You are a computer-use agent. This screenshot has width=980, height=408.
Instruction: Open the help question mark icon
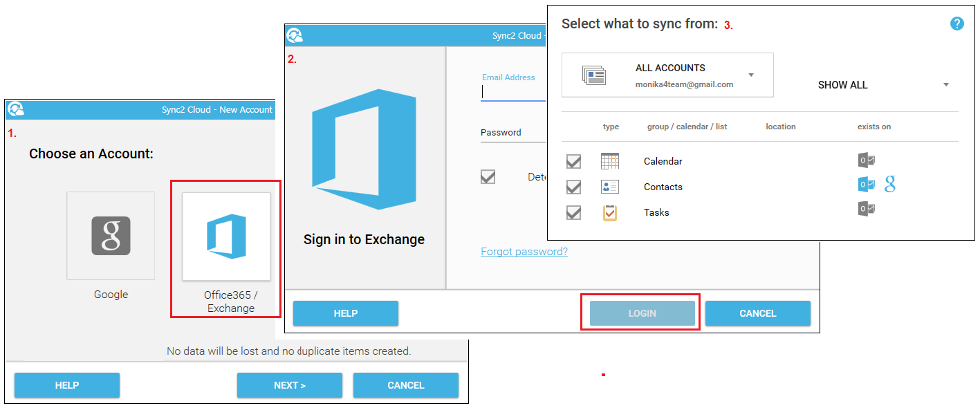tap(957, 24)
